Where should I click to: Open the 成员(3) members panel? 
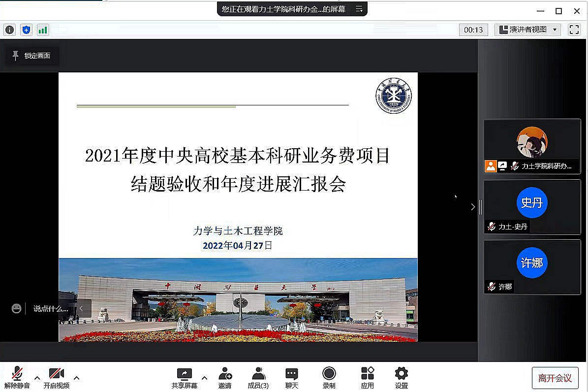pyautogui.click(x=258, y=378)
